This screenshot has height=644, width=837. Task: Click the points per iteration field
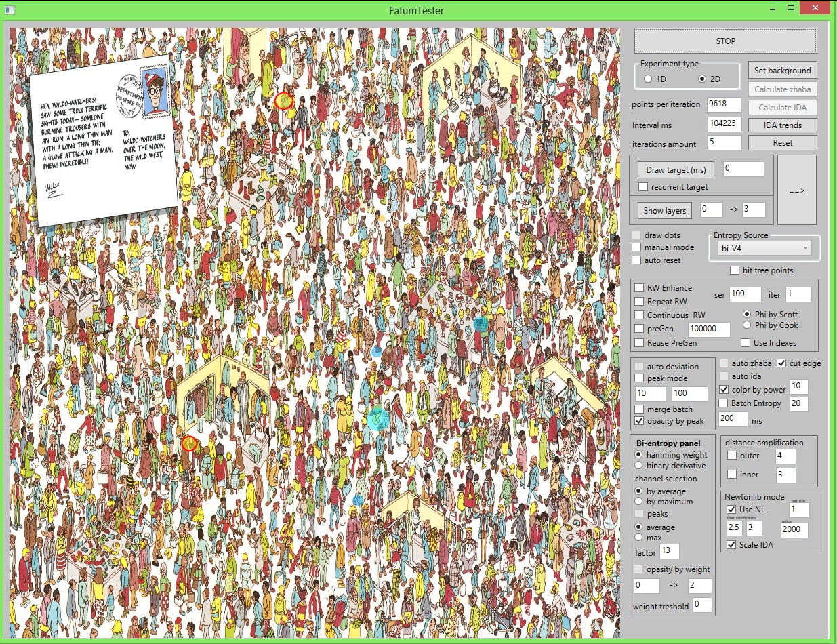724,104
